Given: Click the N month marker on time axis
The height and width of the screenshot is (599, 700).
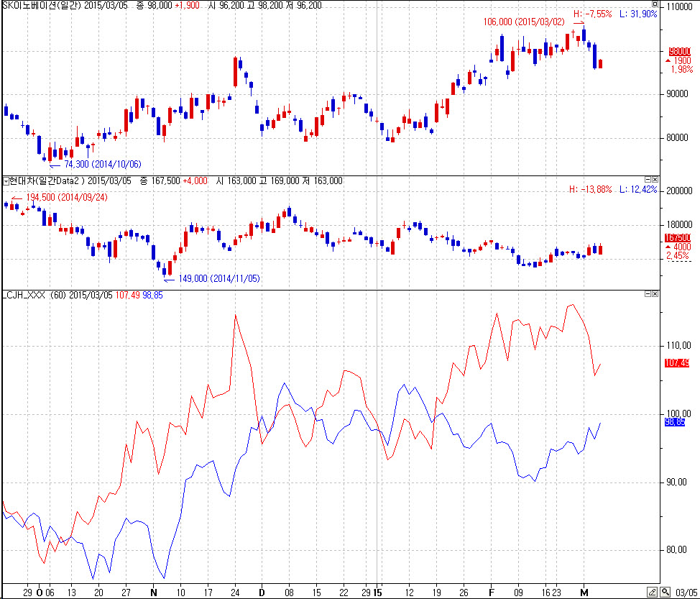Looking at the screenshot, I should 154,593.
